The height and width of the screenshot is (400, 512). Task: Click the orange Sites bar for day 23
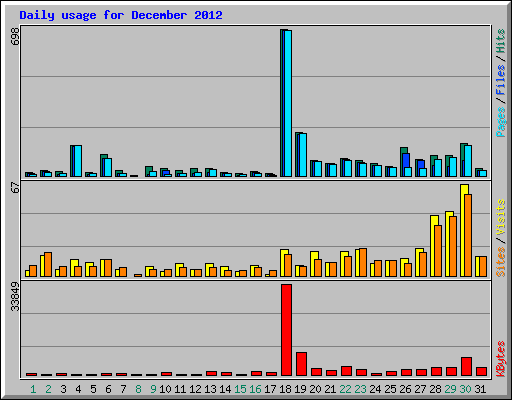(363, 262)
